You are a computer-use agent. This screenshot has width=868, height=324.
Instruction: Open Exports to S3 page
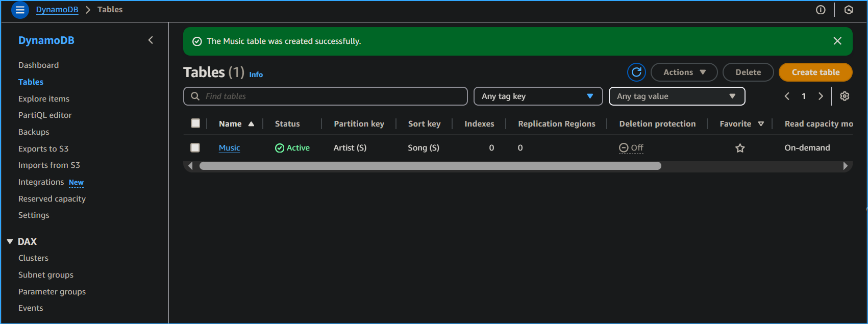[43, 149]
